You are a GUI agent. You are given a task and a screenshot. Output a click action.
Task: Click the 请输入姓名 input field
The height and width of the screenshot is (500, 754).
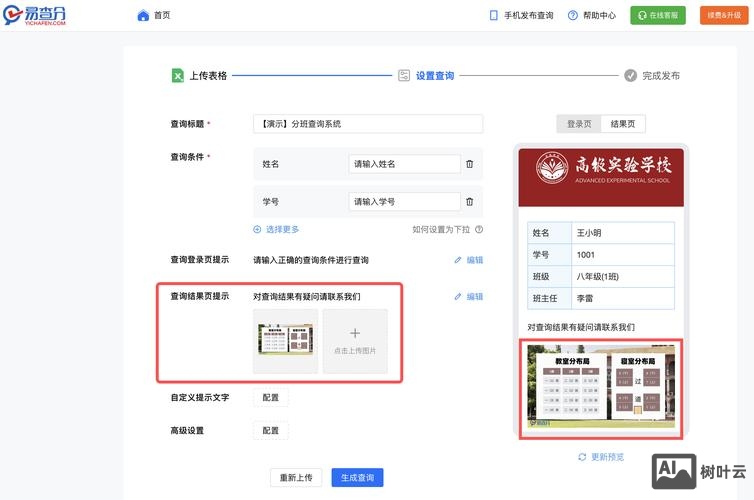click(x=404, y=164)
